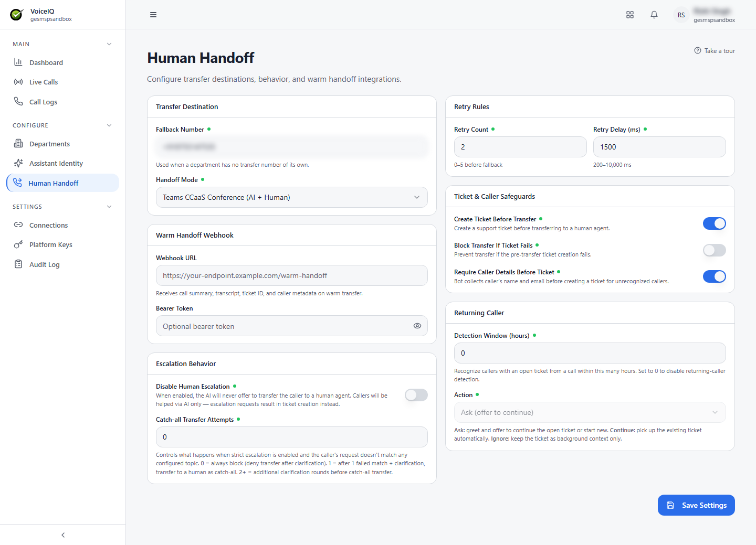Collapse the MAIN sidebar section
This screenshot has height=545, width=756.
109,44
